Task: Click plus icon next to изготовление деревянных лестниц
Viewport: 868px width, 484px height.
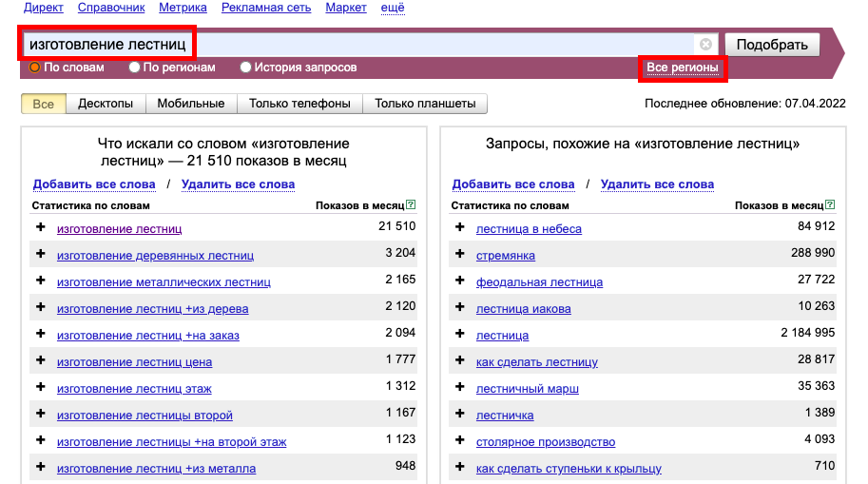Action: (x=41, y=255)
